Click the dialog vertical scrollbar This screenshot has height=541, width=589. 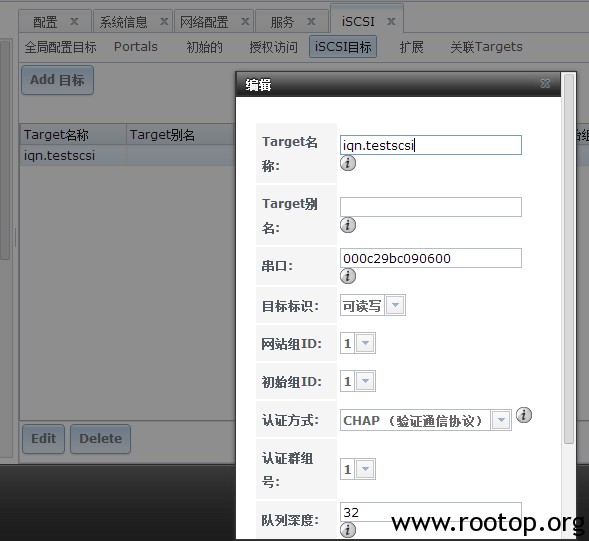[569, 258]
